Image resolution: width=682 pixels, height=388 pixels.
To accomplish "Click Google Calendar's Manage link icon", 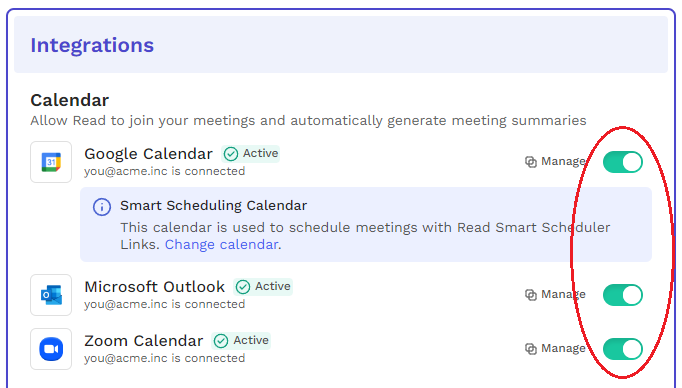I will pos(531,162).
